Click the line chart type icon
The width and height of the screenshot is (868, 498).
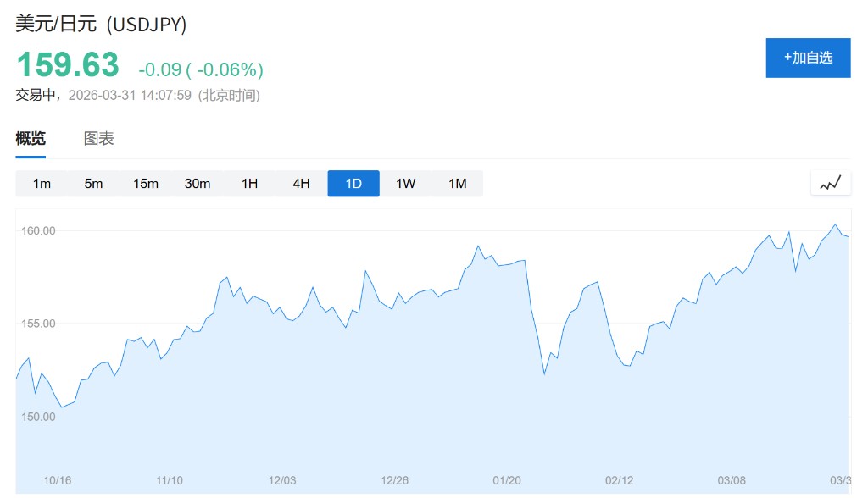[830, 183]
